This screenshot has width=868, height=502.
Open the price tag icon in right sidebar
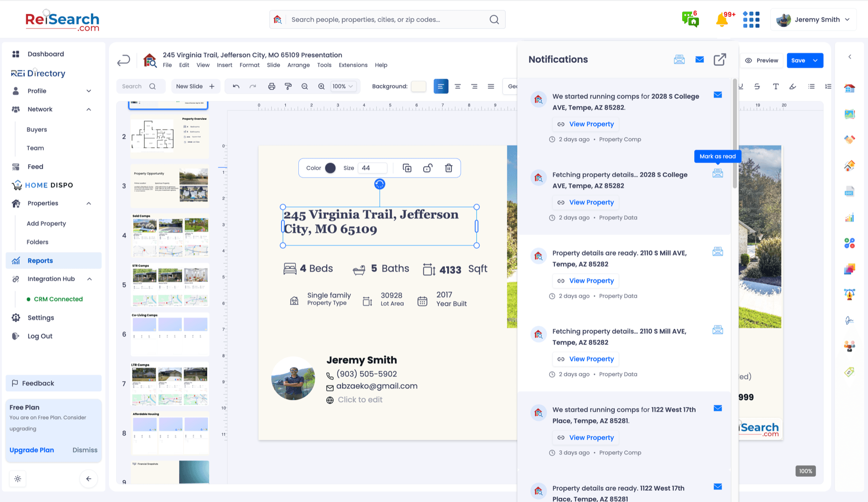point(849,372)
